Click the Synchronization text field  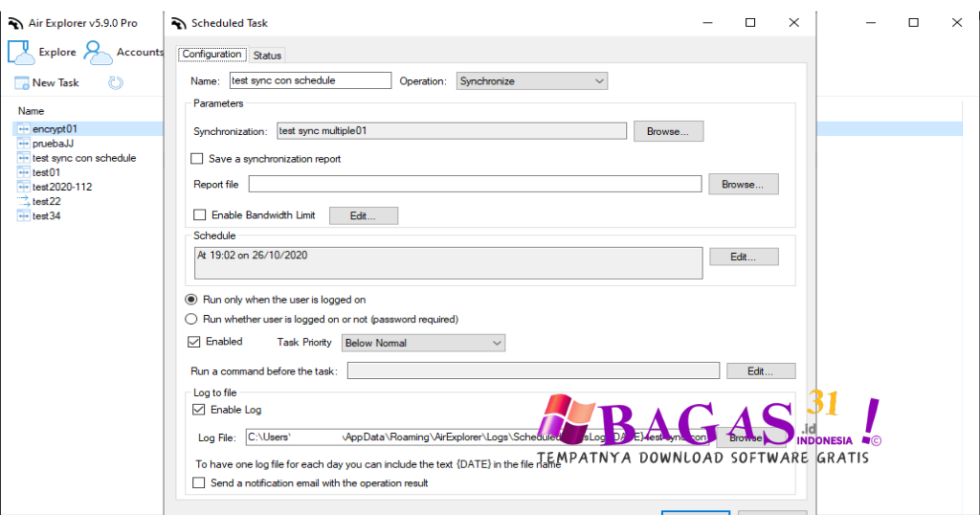tap(452, 130)
